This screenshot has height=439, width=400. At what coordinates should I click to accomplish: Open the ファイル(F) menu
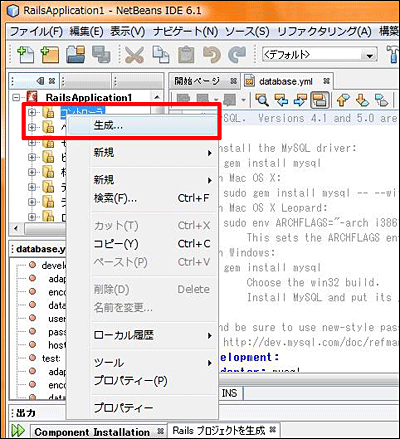(x=36, y=31)
